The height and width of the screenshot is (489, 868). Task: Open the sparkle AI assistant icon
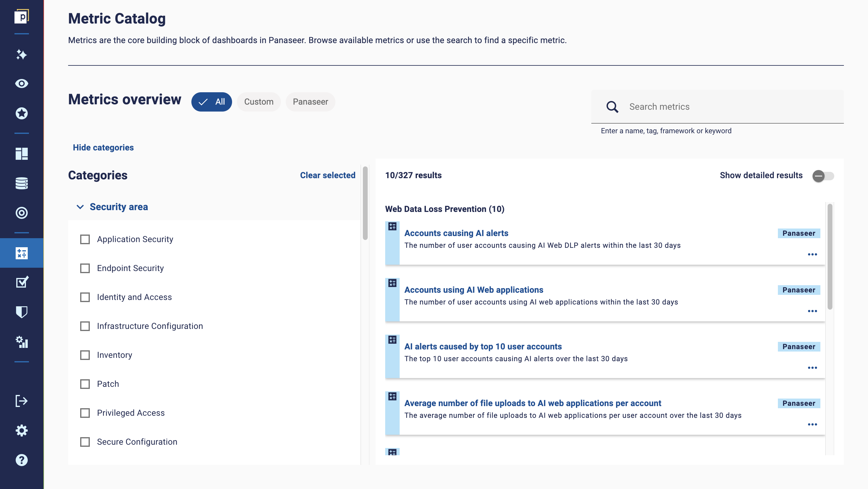click(x=22, y=55)
